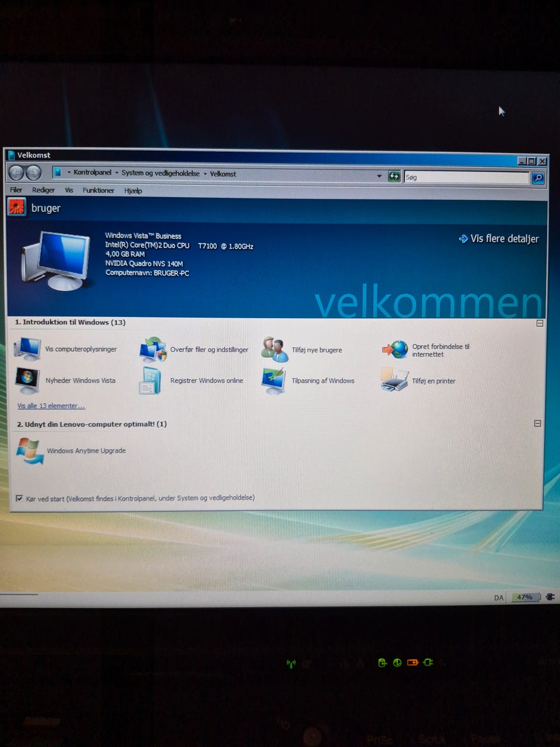Click the bruger user account picture
This screenshot has width=560, height=747.
coord(16,207)
